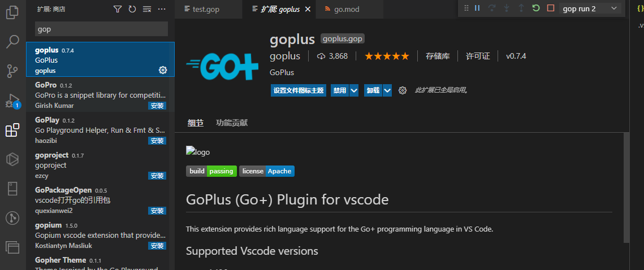Click the extension page vertical scrollbar
This screenshot has width=644, height=270.
pyautogui.click(x=626, y=188)
